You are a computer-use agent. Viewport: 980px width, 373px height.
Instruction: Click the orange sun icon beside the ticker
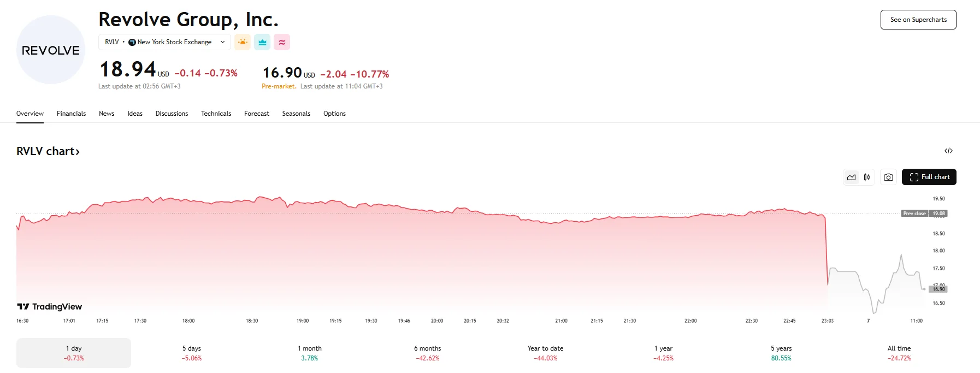click(x=243, y=42)
